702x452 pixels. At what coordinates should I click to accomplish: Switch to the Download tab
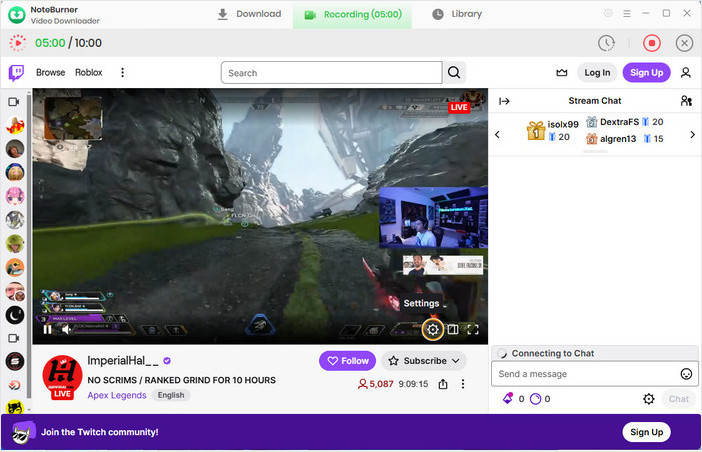coord(249,14)
